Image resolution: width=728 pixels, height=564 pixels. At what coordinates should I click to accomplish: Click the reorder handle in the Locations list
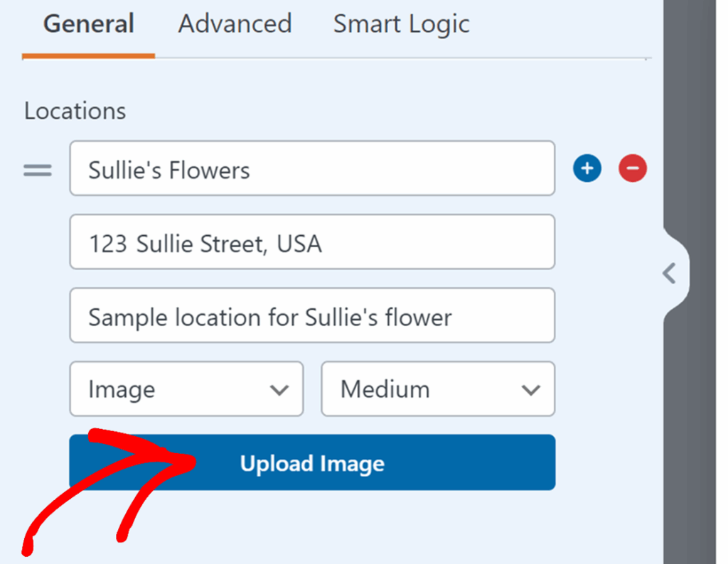point(37,168)
